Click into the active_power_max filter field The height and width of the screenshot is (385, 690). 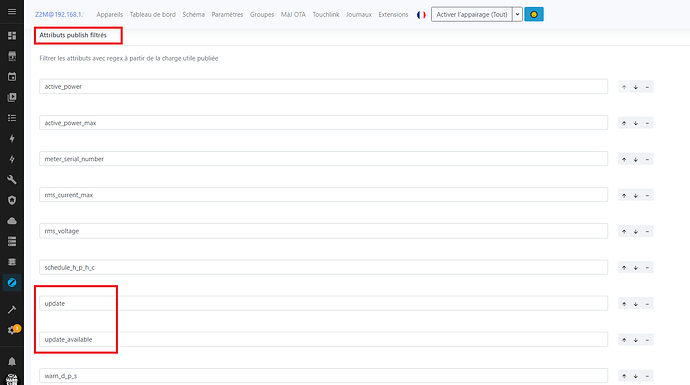323,123
